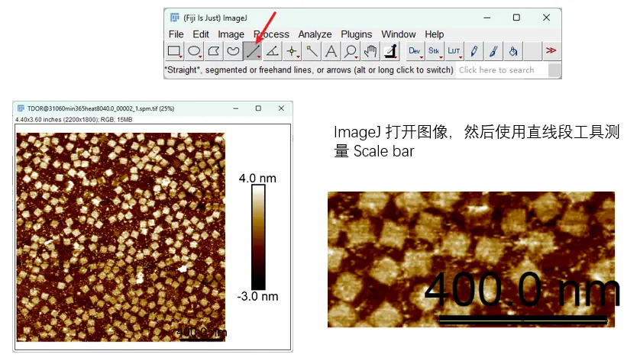Close the Fiji ImageJ window
Screen dimensions: 624x364
click(x=546, y=18)
